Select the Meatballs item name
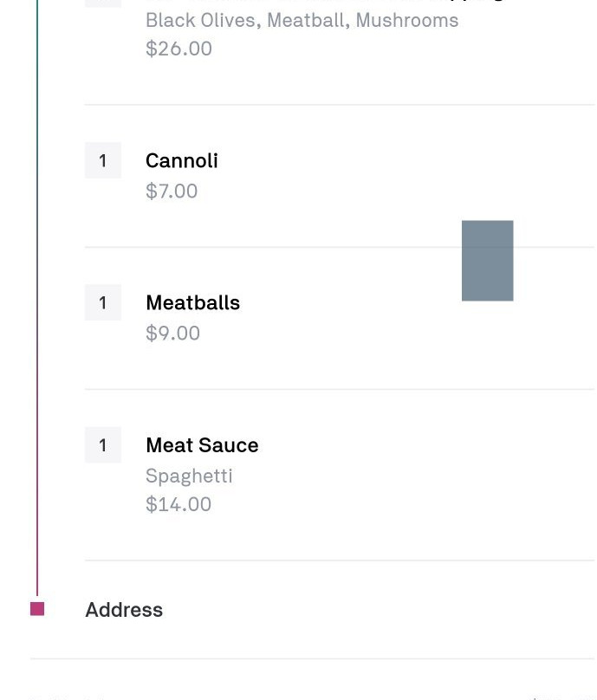 (x=193, y=302)
